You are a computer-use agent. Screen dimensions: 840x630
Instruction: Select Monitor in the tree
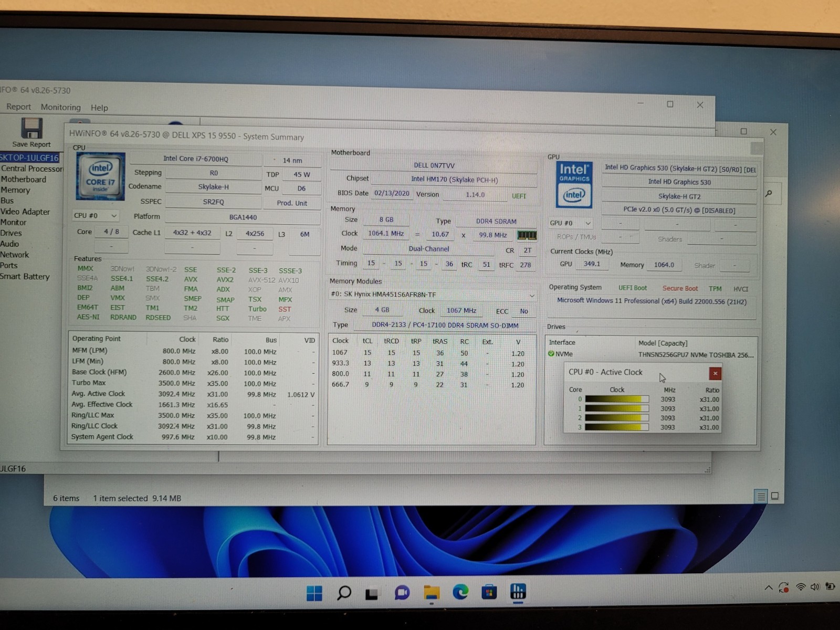coord(13,222)
